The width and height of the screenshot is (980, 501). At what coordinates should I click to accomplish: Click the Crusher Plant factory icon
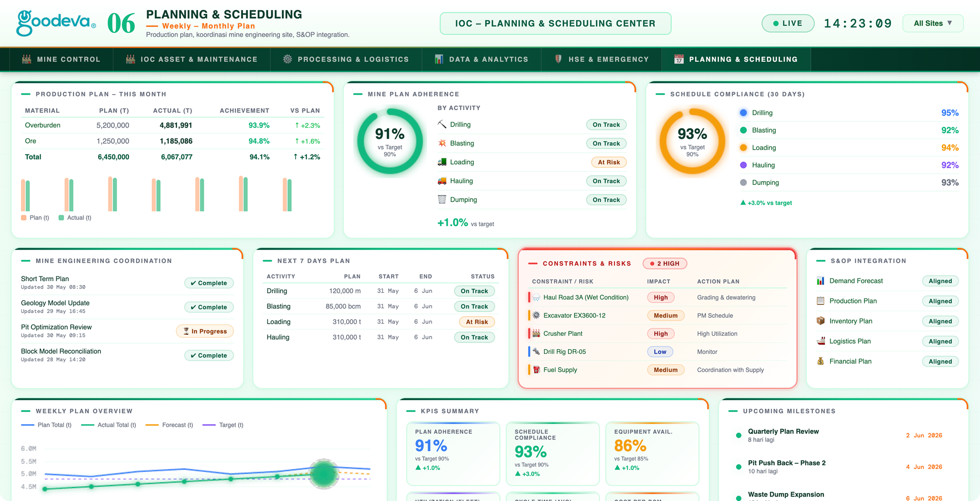[536, 333]
